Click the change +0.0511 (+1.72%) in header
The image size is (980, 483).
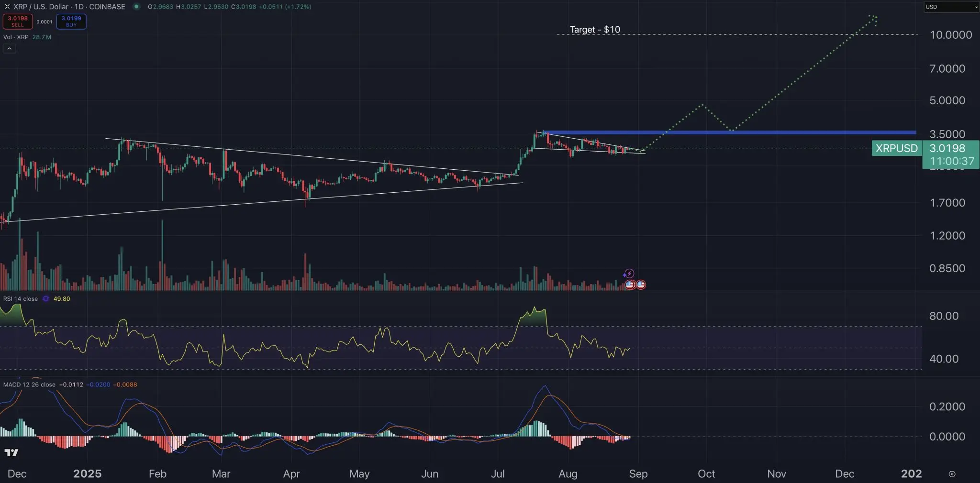click(x=285, y=7)
